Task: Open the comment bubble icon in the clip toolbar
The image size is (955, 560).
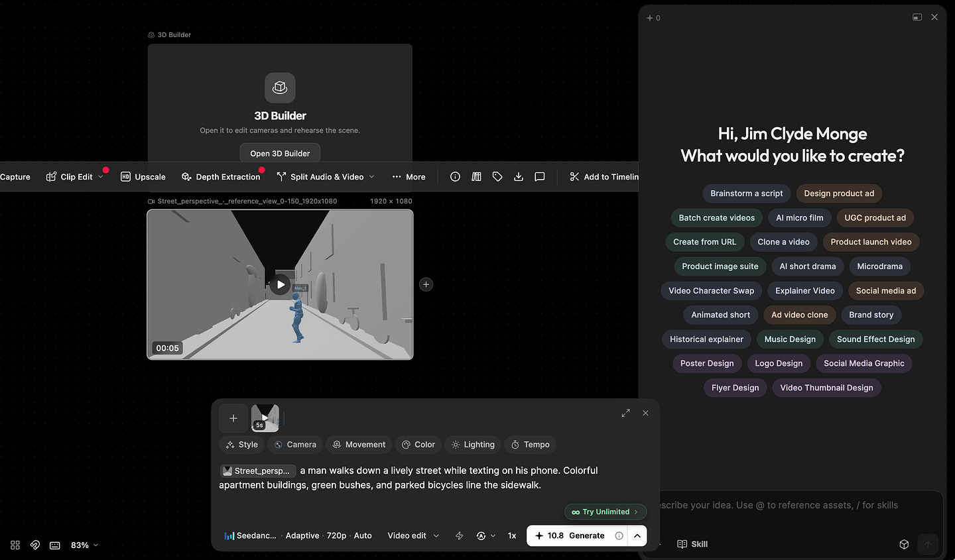Action: pos(540,177)
